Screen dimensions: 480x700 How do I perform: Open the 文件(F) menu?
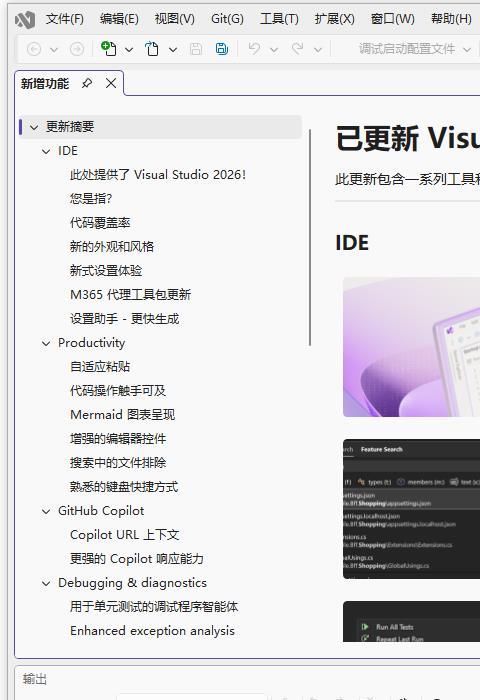pos(65,19)
